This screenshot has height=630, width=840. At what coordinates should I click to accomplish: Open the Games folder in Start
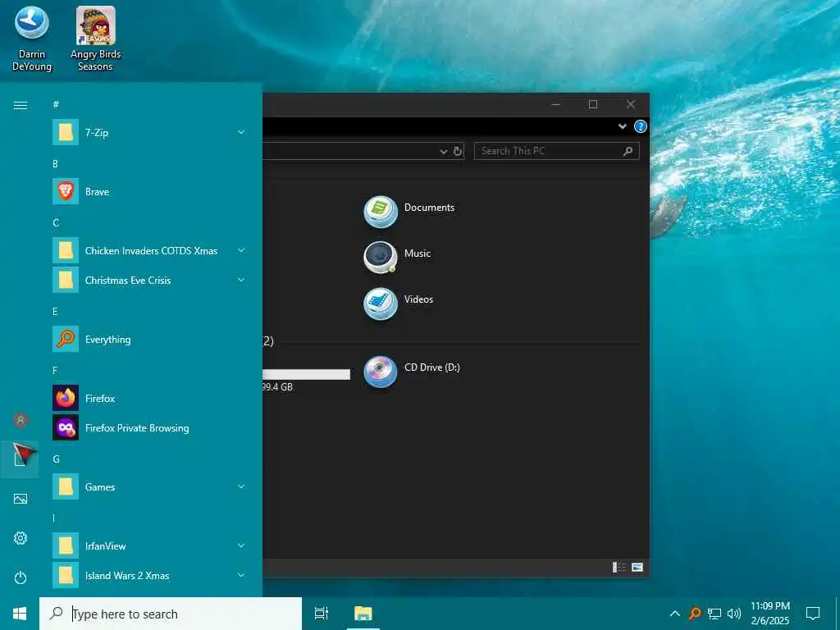coord(149,487)
